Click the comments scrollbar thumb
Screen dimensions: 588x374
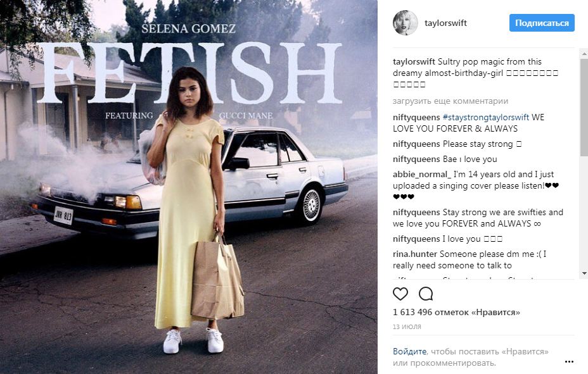point(584,108)
